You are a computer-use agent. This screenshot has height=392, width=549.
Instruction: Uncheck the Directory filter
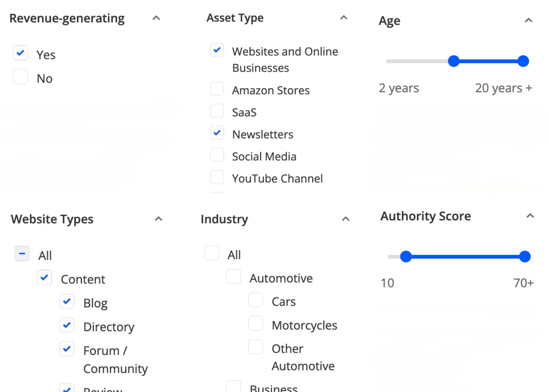67,325
